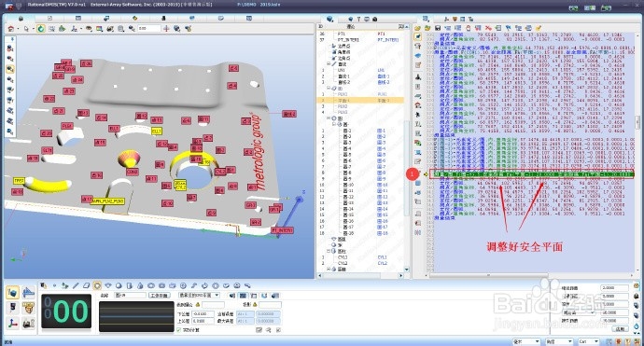Toggle the first cube projection icon beside dropdown
Screen dimensions: 644x346
(232, 296)
